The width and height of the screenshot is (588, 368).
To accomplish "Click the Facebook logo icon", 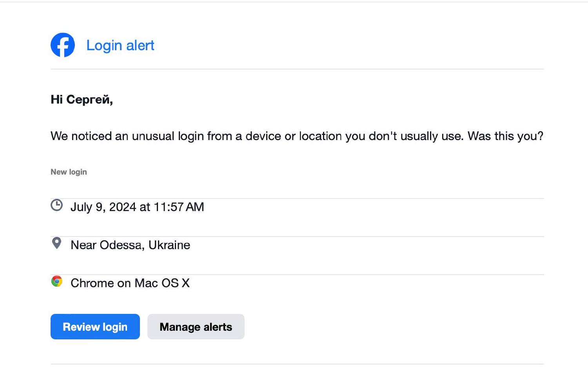I will tap(63, 45).
